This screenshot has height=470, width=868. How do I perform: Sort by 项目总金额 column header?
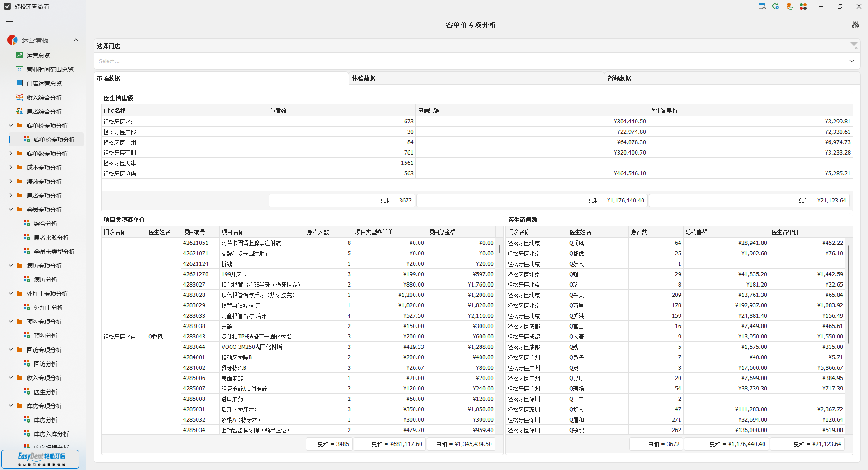tap(461, 232)
